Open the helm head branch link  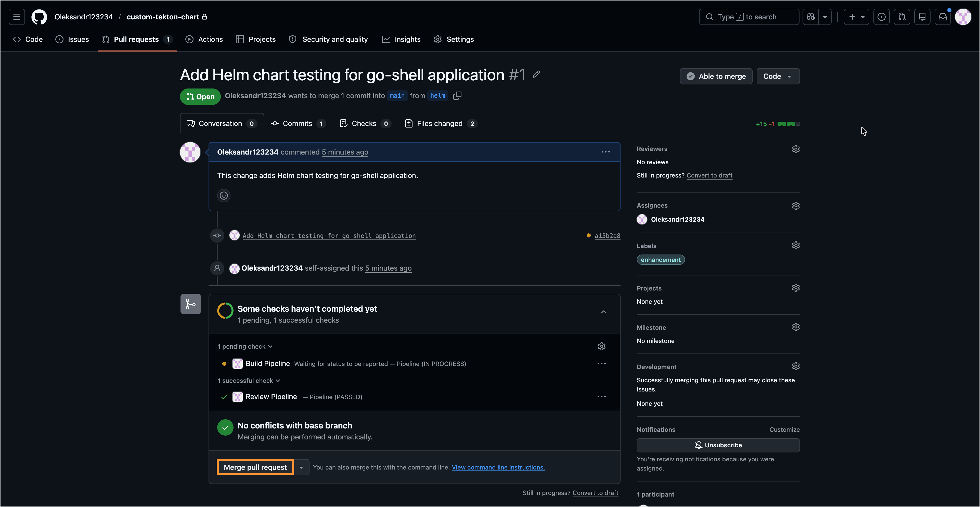(437, 96)
